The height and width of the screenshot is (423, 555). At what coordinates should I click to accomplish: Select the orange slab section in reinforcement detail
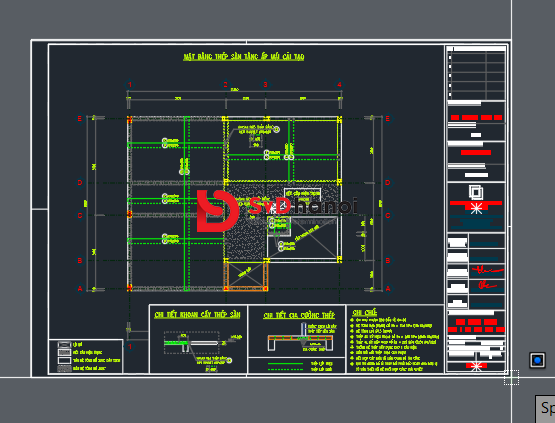tap(300, 338)
